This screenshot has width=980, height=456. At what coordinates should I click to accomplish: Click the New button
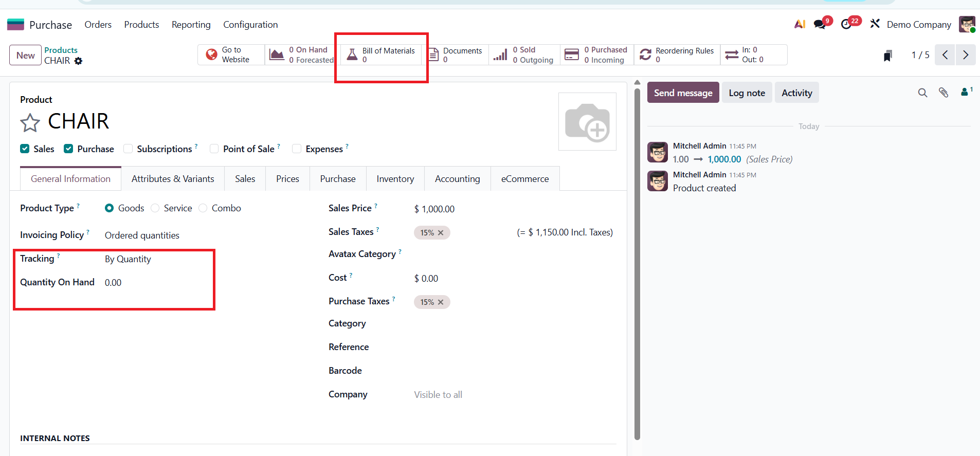pos(25,55)
